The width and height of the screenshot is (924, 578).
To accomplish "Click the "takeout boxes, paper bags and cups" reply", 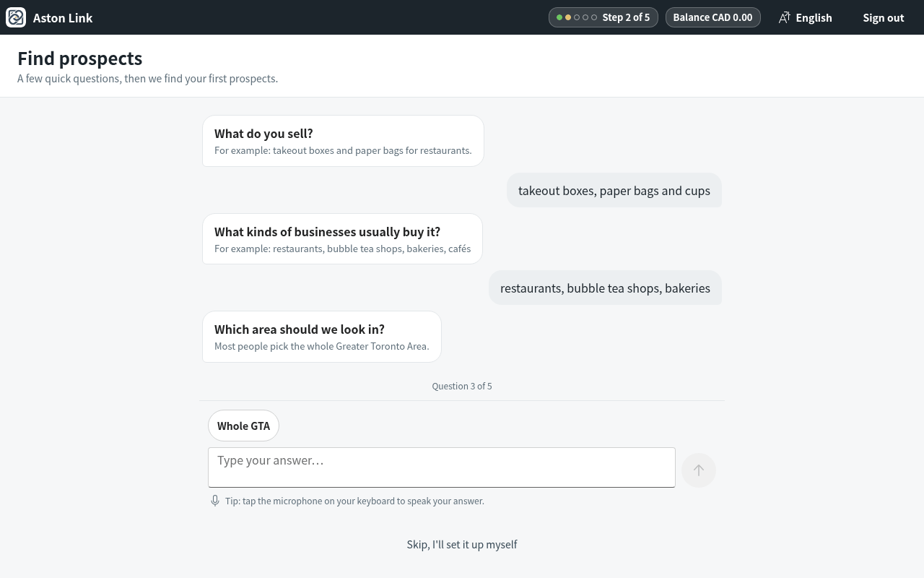I will tap(614, 190).
